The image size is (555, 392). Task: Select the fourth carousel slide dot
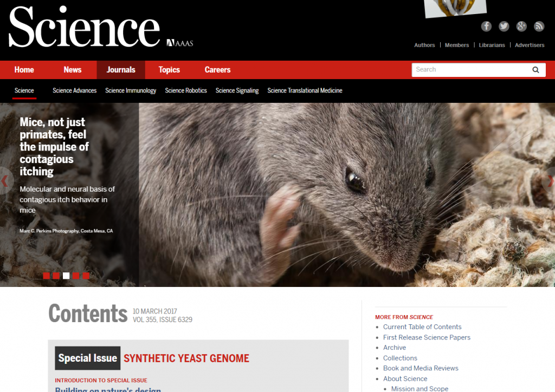pyautogui.click(x=76, y=276)
